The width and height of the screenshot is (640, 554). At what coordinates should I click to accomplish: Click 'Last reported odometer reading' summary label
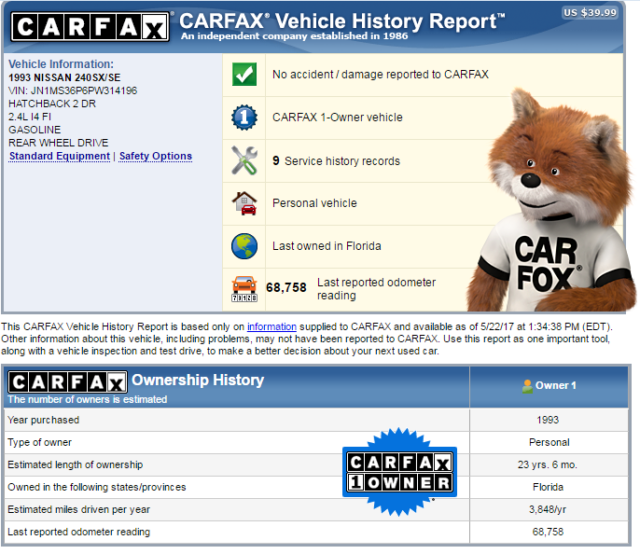[376, 289]
